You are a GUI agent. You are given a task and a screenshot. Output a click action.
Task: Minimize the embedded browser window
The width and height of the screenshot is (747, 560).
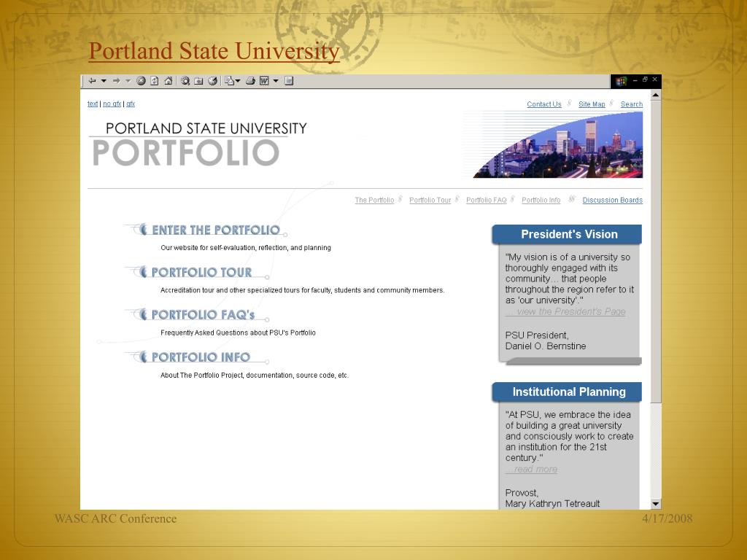point(635,80)
